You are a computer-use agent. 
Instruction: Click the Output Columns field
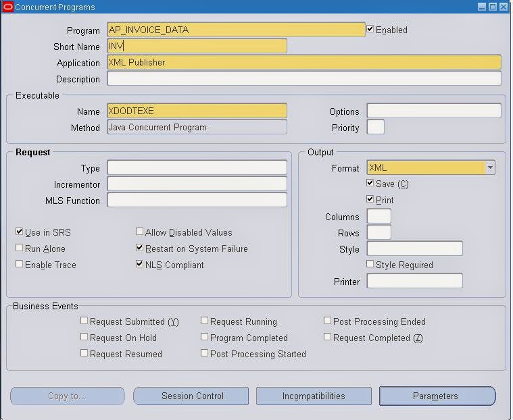[x=379, y=216]
